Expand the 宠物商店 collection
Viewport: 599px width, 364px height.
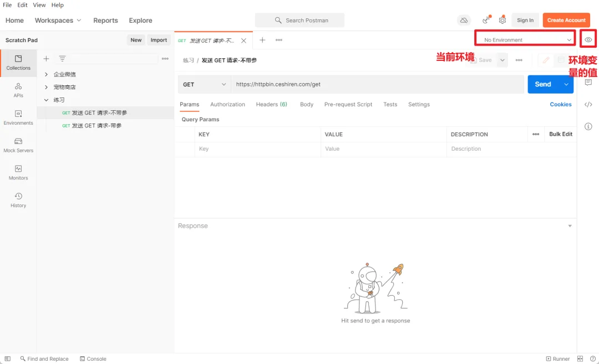click(x=46, y=87)
